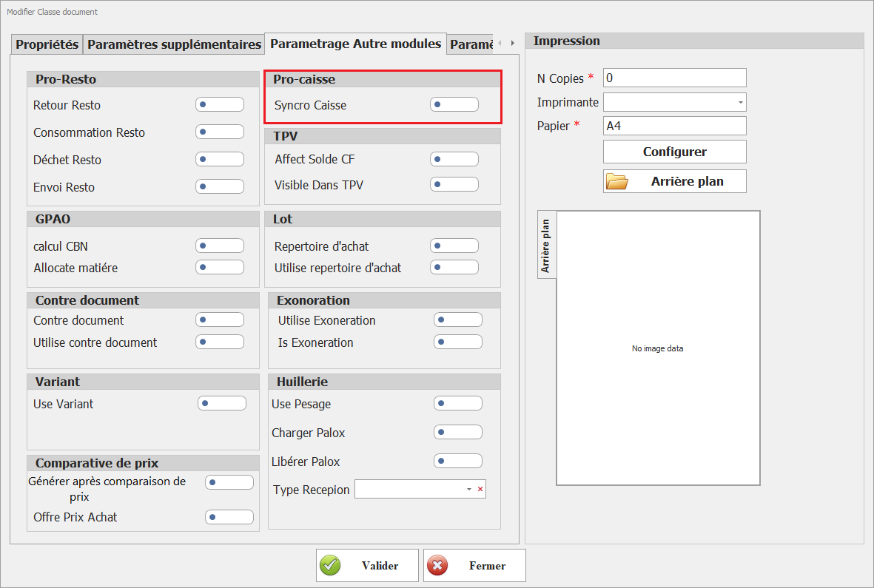The height and width of the screenshot is (588, 874).
Task: Enable the Use Pesage toggle
Action: 457,403
